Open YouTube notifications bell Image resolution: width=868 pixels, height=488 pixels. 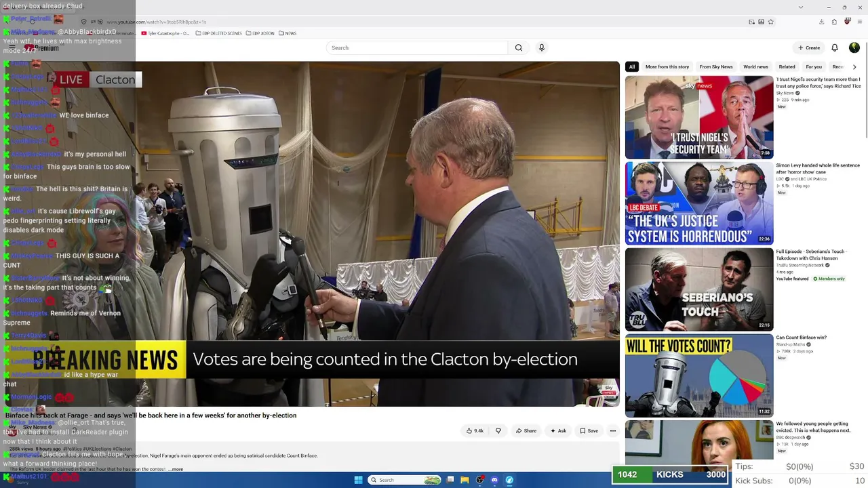(835, 47)
